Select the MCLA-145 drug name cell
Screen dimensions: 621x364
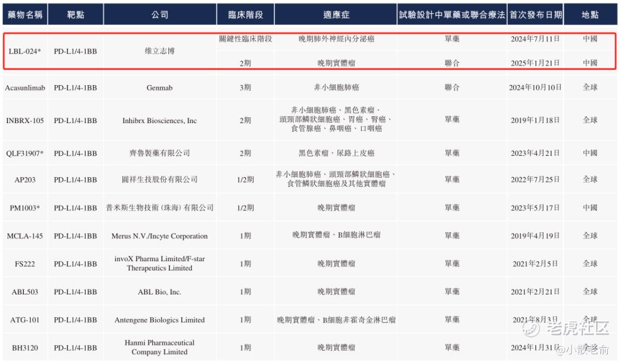pos(25,236)
